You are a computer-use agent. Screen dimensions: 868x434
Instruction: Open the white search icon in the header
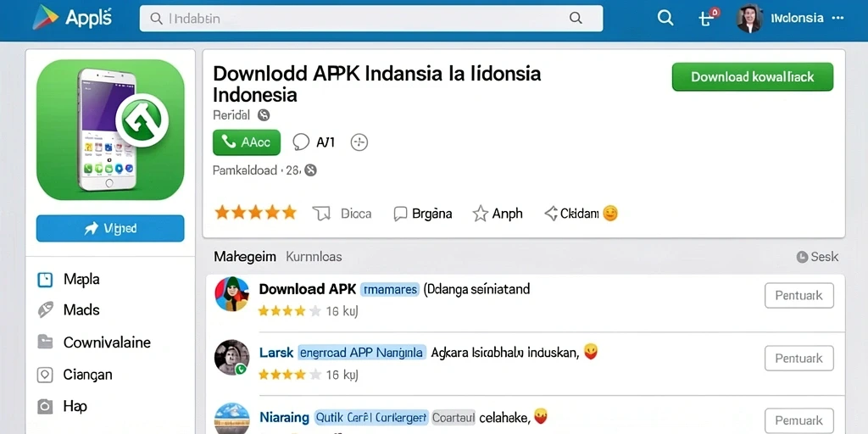pyautogui.click(x=665, y=18)
